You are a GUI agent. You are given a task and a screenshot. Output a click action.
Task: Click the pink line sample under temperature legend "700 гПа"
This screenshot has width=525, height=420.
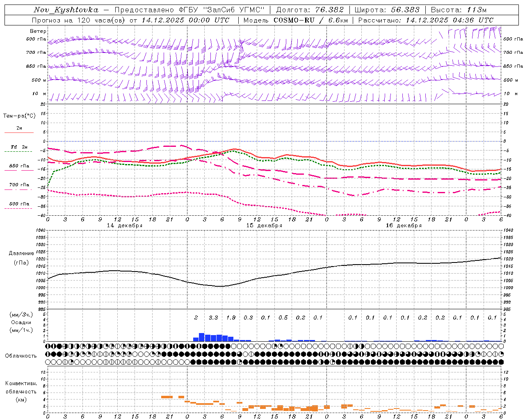(18, 189)
